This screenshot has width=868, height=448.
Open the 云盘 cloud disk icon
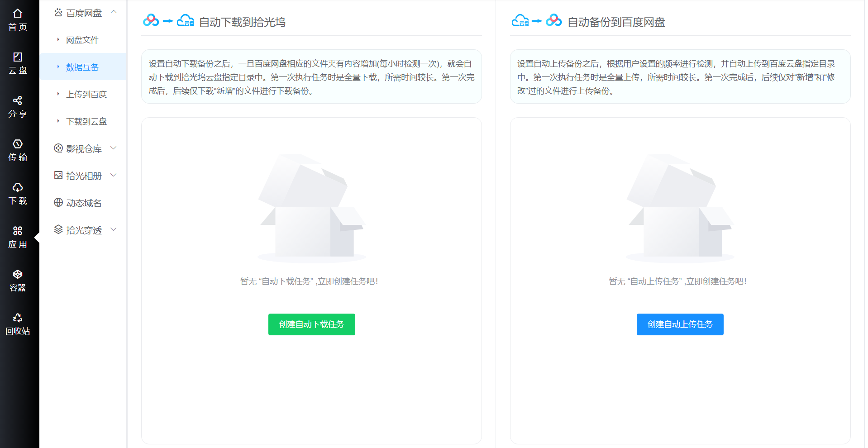coord(18,57)
